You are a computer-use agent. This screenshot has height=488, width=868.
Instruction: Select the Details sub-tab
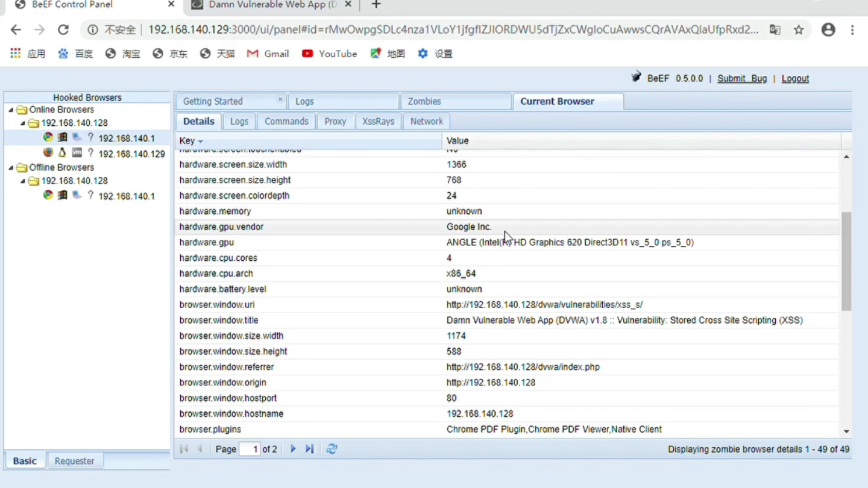point(199,121)
